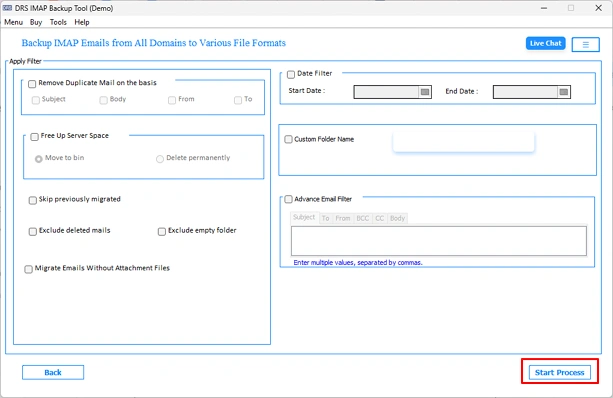
Task: Switch to the Subject filter tab
Action: (x=304, y=217)
